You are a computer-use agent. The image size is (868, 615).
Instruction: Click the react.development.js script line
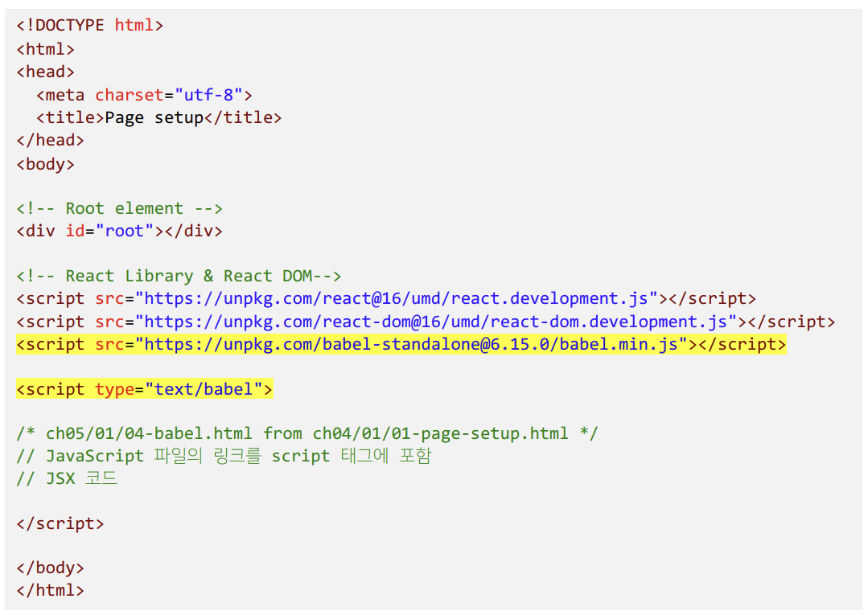click(x=386, y=298)
